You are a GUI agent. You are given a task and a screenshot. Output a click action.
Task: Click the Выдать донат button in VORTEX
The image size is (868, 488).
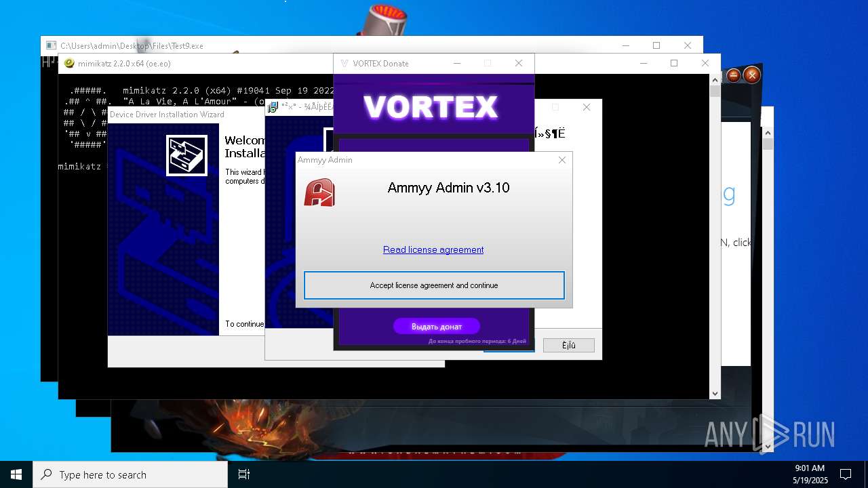coord(437,326)
